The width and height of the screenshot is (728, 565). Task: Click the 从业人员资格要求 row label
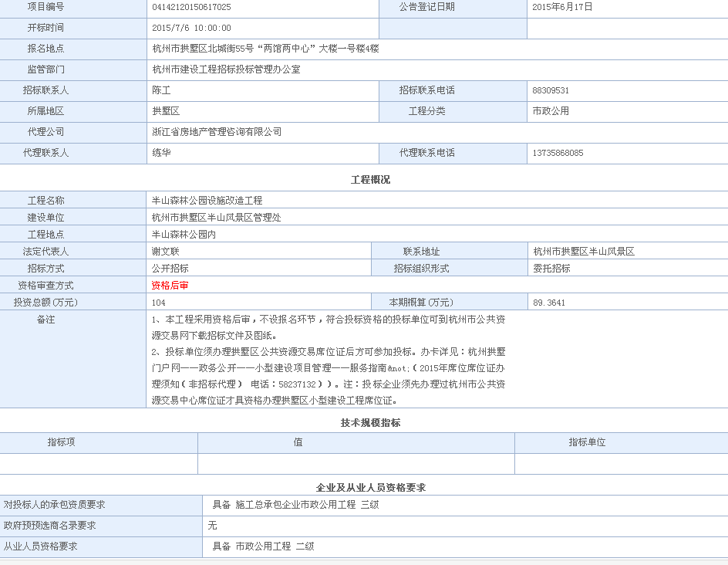(41, 546)
